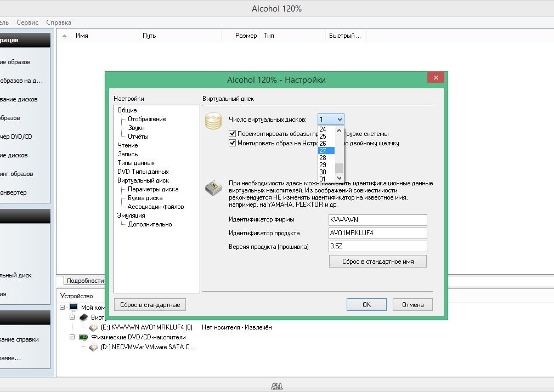Click the scrollbar thumb in the drive count list

point(339,168)
